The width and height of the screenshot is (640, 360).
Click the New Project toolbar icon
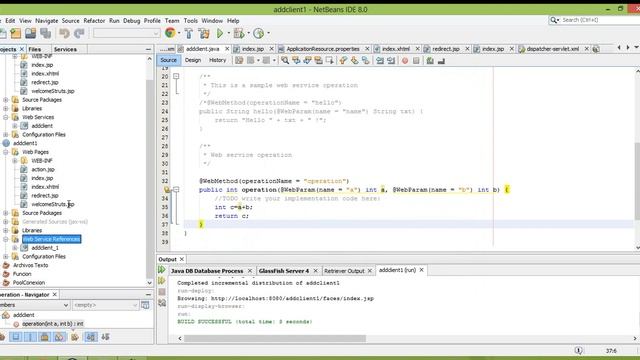coord(2,33)
